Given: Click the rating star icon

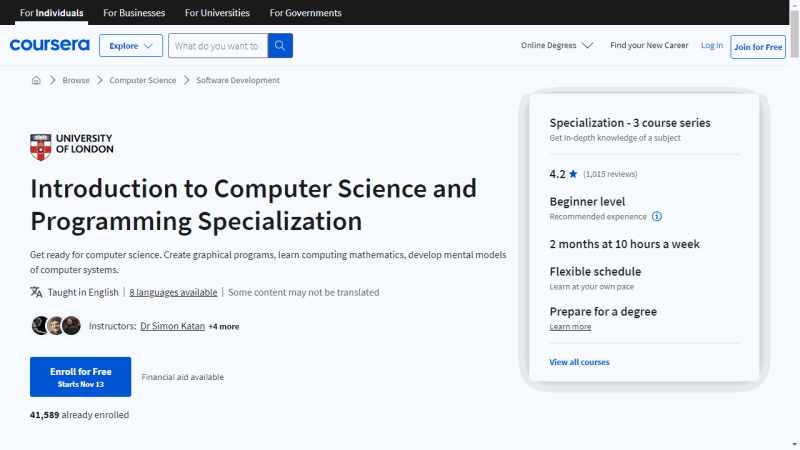Looking at the screenshot, I should click(573, 174).
